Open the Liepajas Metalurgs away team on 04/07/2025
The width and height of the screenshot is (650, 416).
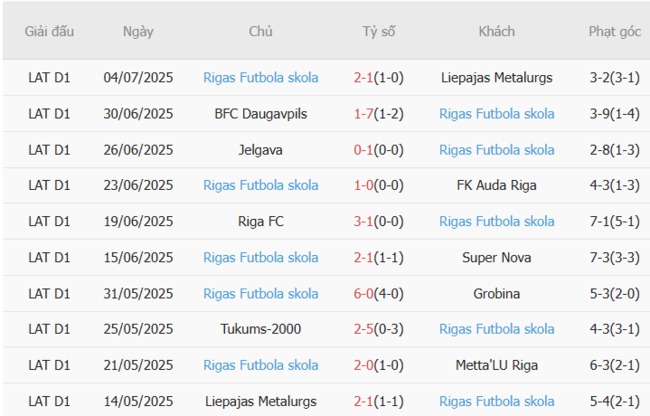click(496, 77)
